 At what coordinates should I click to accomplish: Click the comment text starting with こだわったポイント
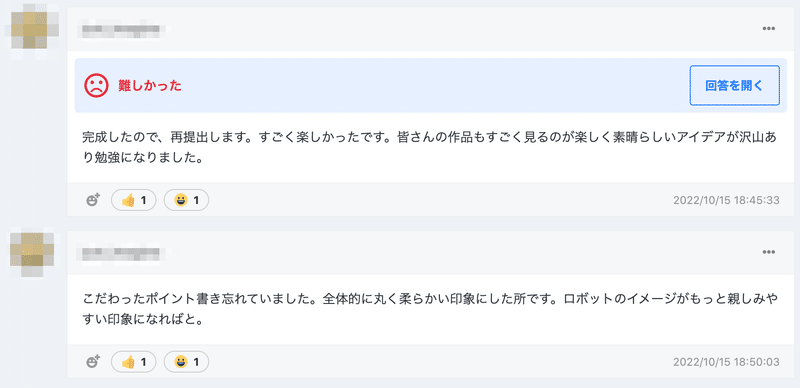pyautogui.click(x=430, y=310)
